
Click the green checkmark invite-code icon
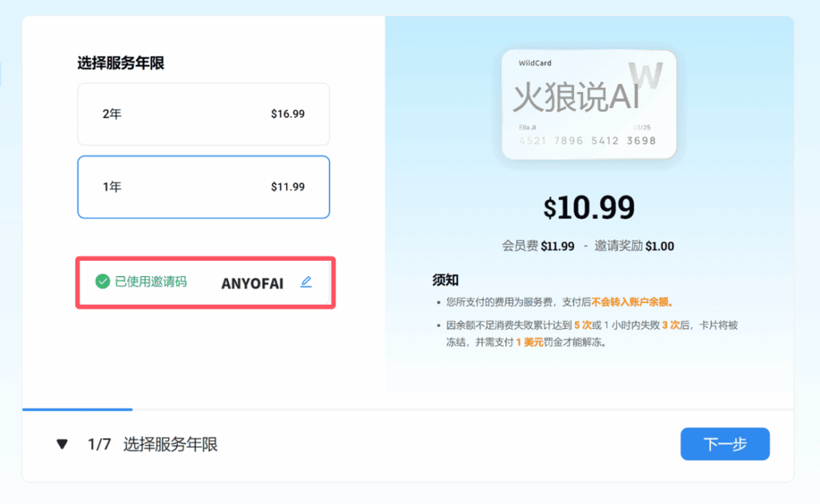point(102,282)
